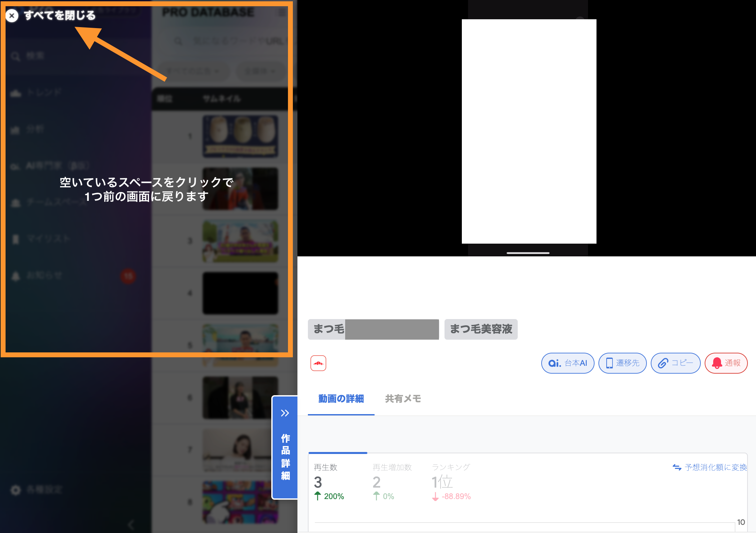Click the swap arrows beside 予想消化額に変換
Screen dimensions: 756x533
[x=677, y=467]
